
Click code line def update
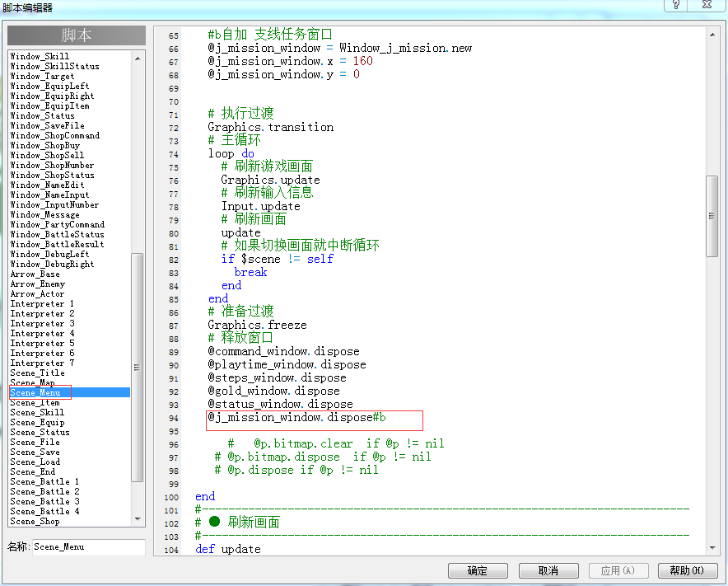tap(228, 549)
